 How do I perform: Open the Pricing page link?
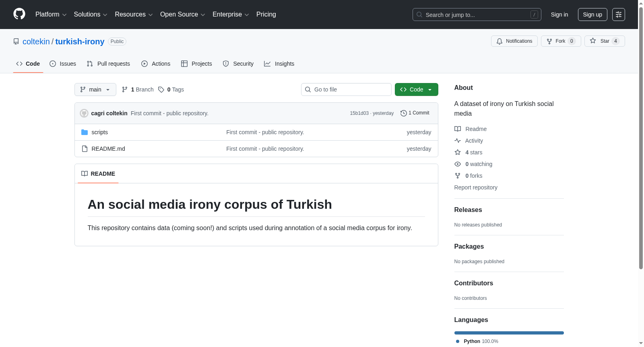(x=266, y=15)
